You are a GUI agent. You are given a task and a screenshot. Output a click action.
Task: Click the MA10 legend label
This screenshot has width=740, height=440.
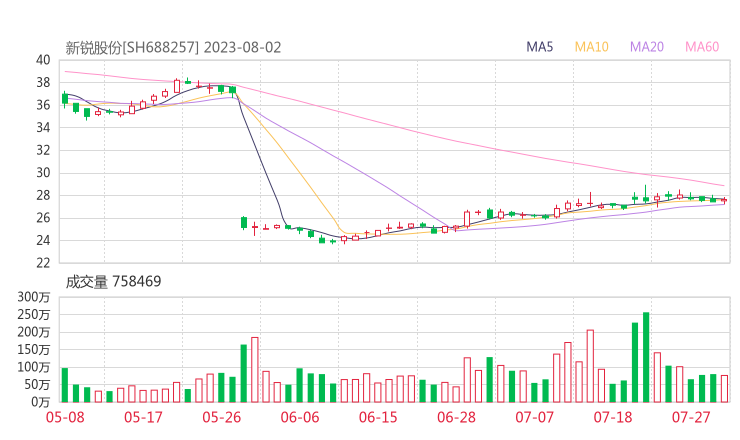(591, 47)
